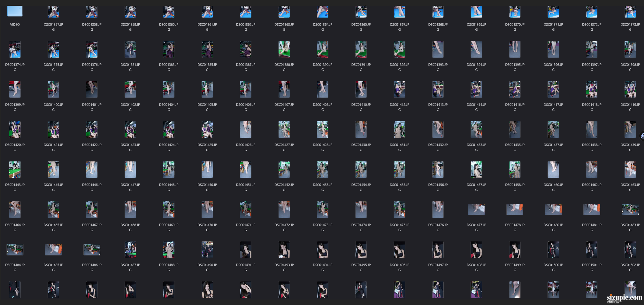Click image file DSC01448.JPG
This screenshot has width=644, height=305.
click(x=169, y=169)
